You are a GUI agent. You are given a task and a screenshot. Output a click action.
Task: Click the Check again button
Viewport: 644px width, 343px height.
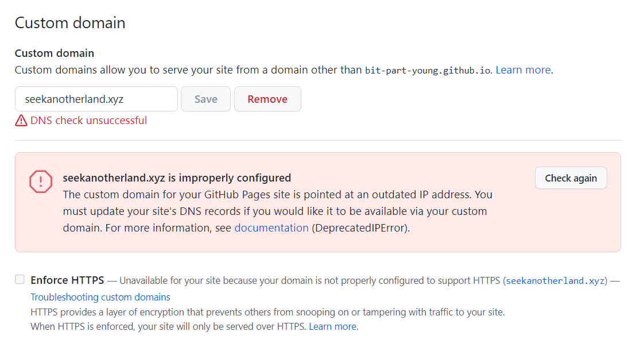[x=571, y=178]
